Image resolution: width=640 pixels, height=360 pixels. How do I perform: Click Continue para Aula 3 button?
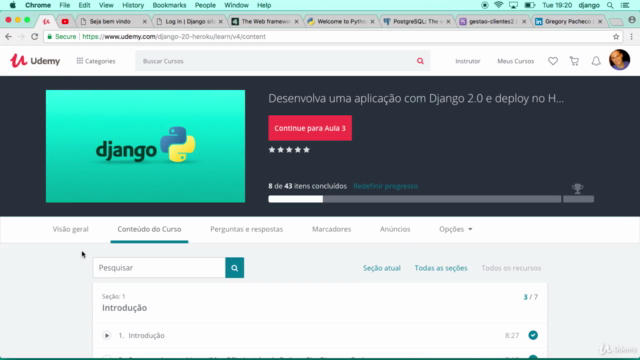(310, 128)
